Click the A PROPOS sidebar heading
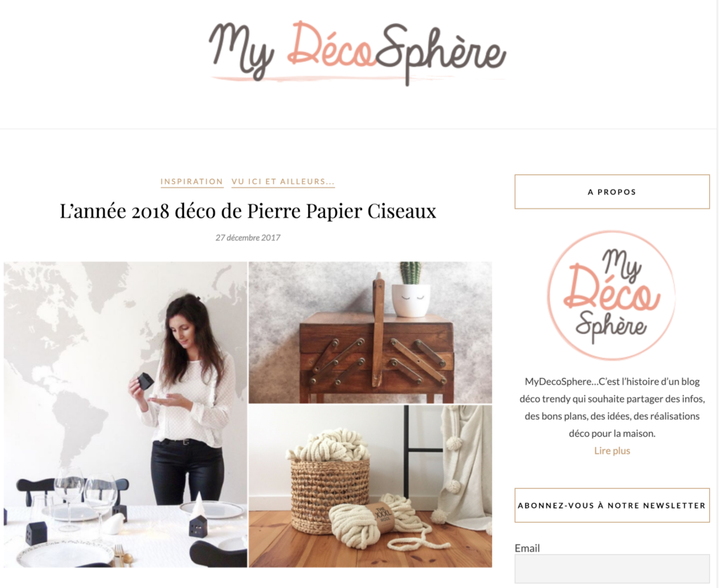 click(x=612, y=192)
